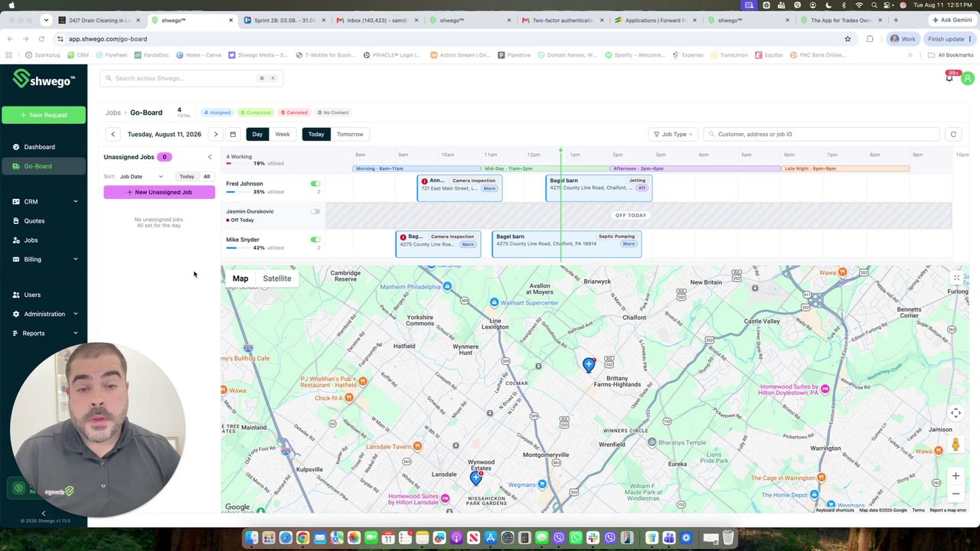The height and width of the screenshot is (551, 980).
Task: Toggle Jasmin Durakovic's availability switch
Action: coord(315,211)
